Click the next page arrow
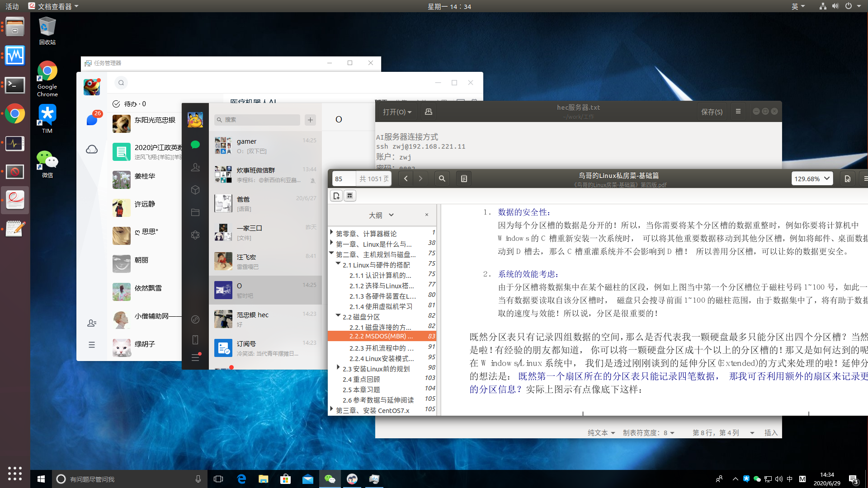868x488 pixels. pyautogui.click(x=420, y=178)
